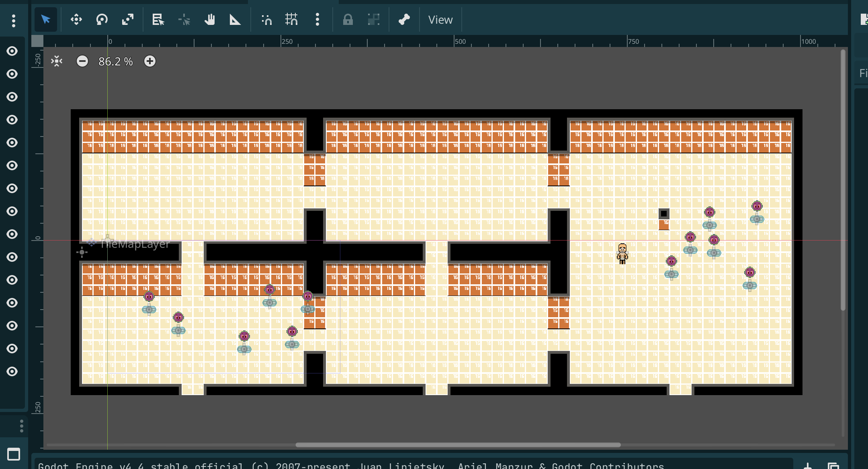Select the black square tile object
The image size is (868, 469).
(x=664, y=214)
